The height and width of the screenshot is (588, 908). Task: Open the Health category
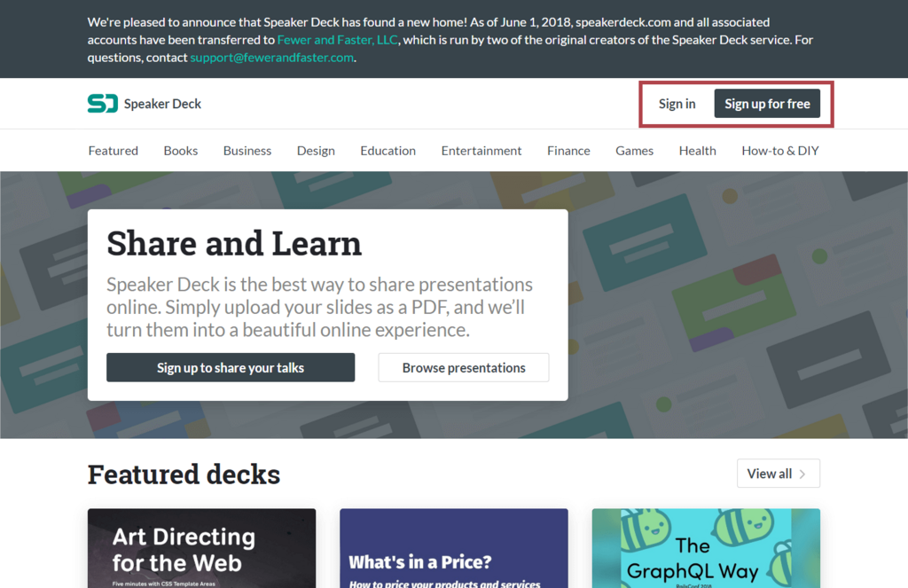click(x=697, y=151)
